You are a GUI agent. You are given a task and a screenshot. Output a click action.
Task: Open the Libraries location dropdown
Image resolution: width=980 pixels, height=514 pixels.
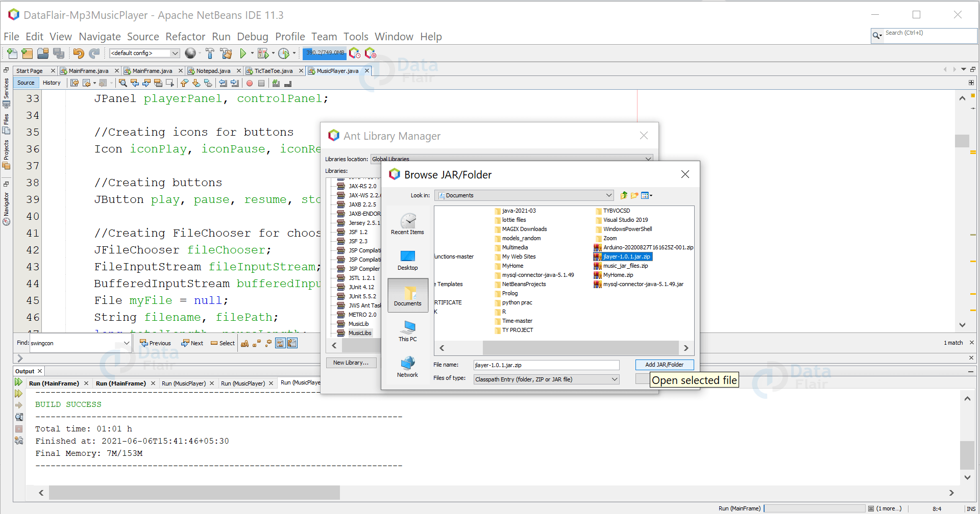click(x=648, y=159)
